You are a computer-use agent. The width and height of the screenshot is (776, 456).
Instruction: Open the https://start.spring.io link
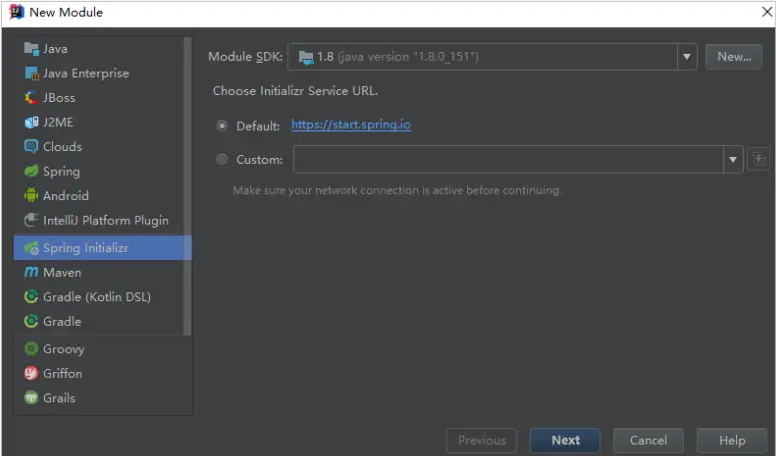351,125
